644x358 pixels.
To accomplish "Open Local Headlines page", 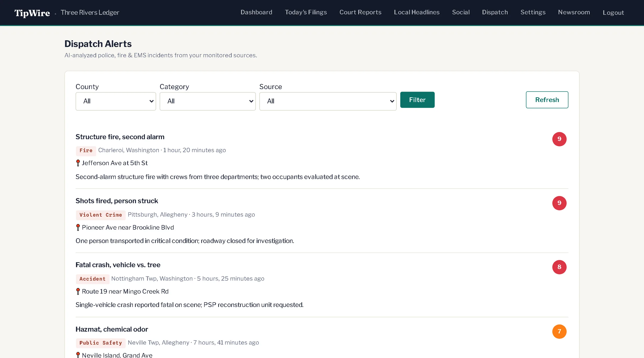I will (416, 12).
